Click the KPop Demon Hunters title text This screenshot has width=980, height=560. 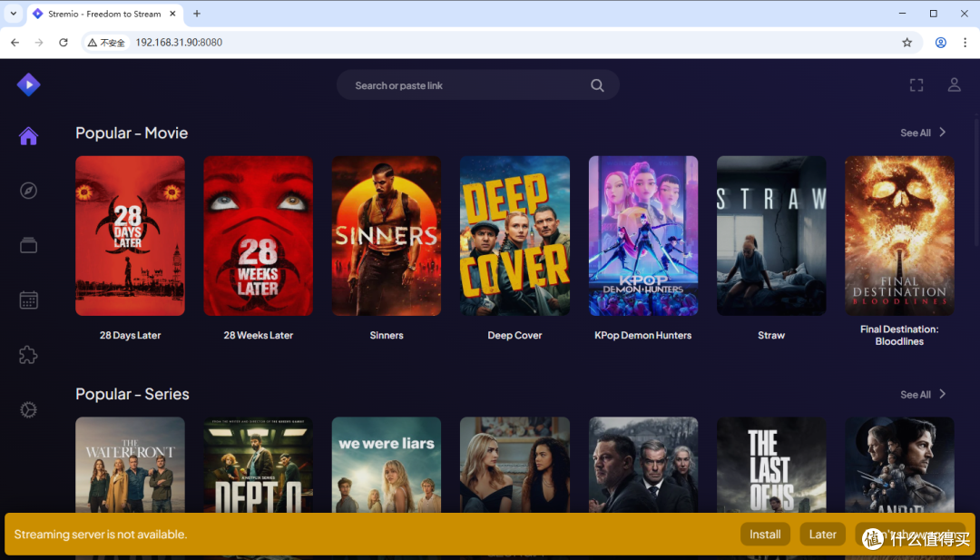pos(643,335)
